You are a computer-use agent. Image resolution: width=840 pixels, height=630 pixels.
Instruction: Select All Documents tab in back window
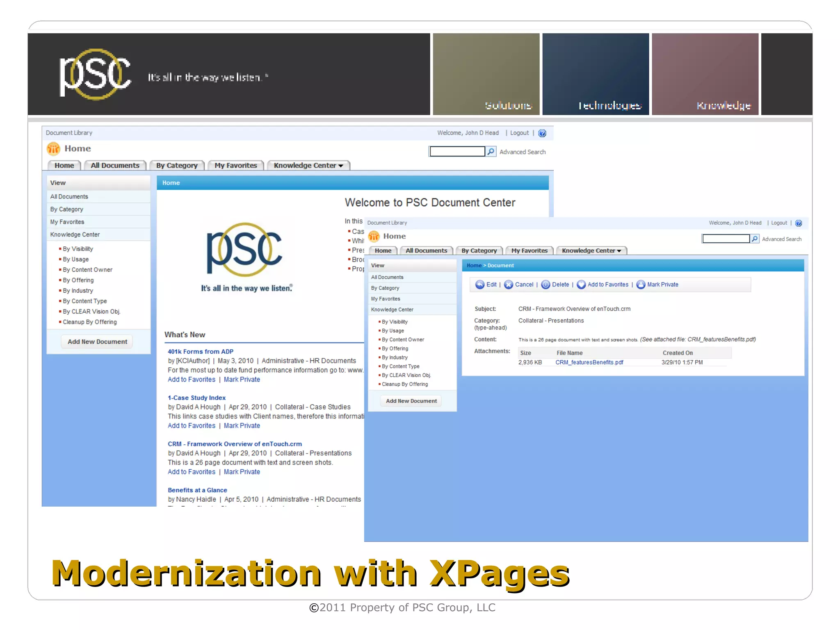click(x=115, y=166)
